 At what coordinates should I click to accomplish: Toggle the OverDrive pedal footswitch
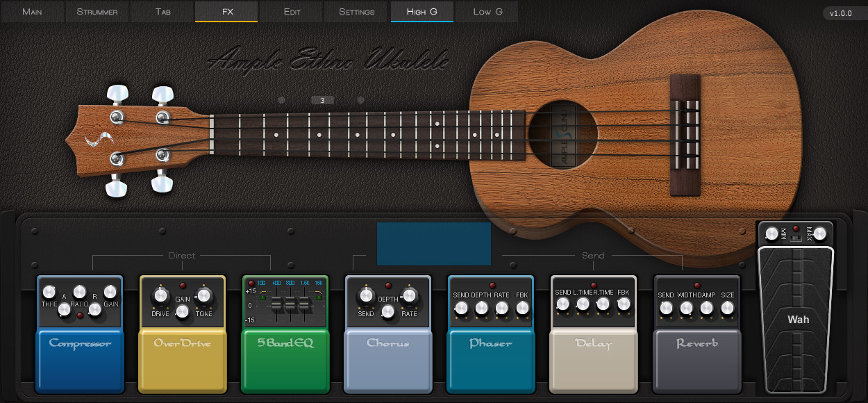[x=183, y=361]
